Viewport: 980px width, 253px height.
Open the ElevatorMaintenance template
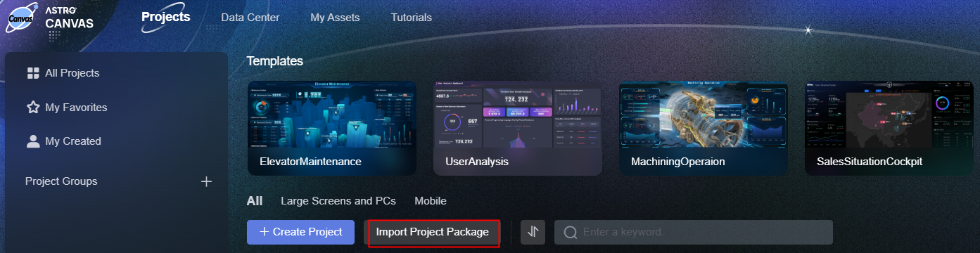(332, 128)
